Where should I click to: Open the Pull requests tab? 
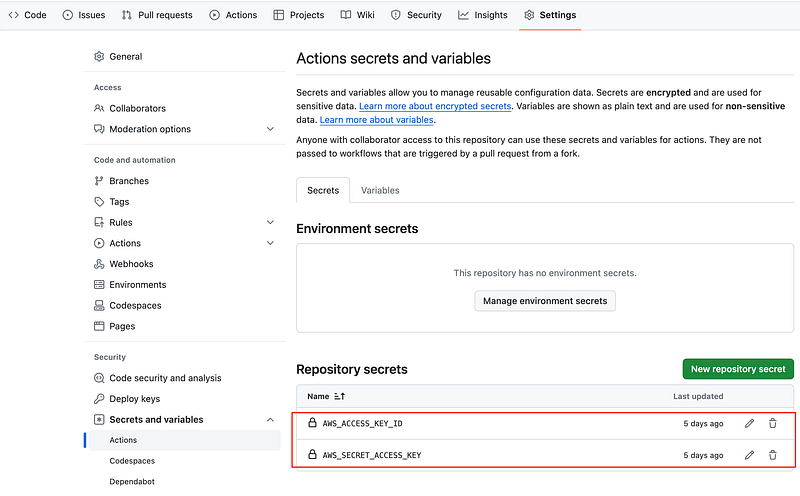[157, 15]
